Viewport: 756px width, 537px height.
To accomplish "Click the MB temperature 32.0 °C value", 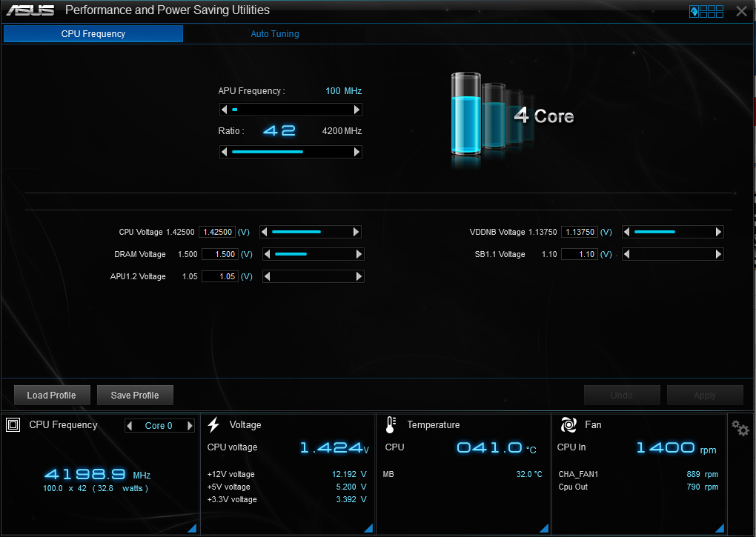I will coord(529,474).
